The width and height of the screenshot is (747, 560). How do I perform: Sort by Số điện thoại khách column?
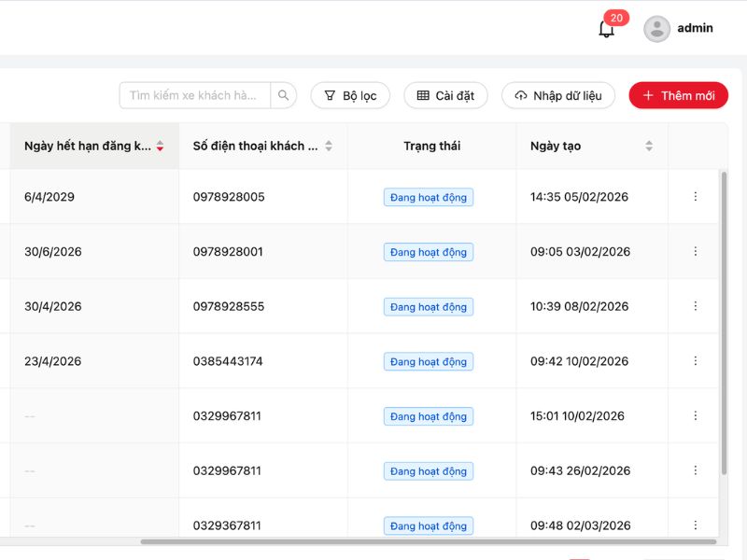pos(329,147)
